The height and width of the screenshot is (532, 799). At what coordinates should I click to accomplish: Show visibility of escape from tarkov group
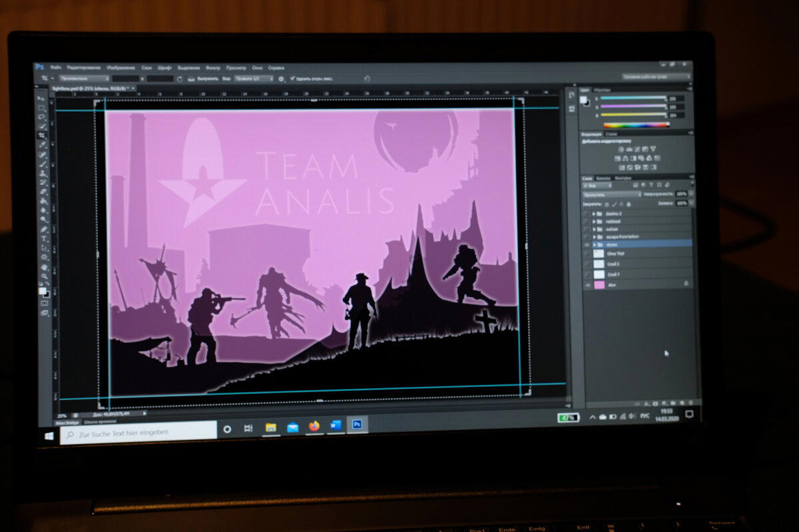pos(587,237)
